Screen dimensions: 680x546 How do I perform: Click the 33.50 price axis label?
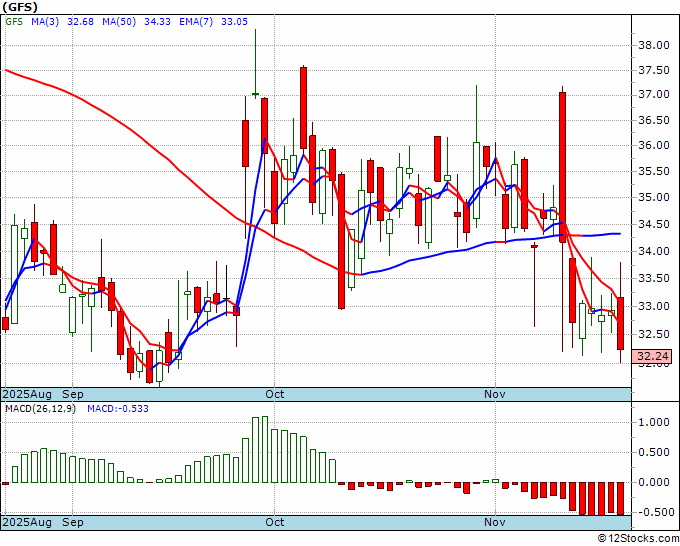pyautogui.click(x=656, y=279)
